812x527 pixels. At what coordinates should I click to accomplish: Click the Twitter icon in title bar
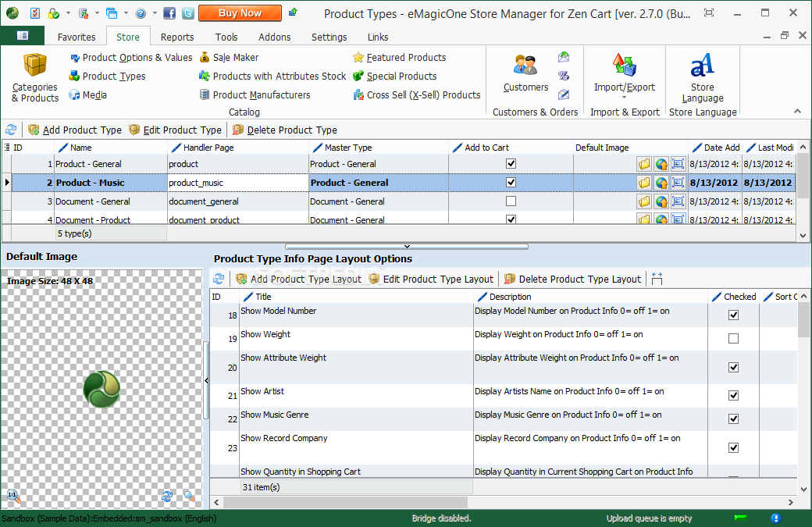188,13
